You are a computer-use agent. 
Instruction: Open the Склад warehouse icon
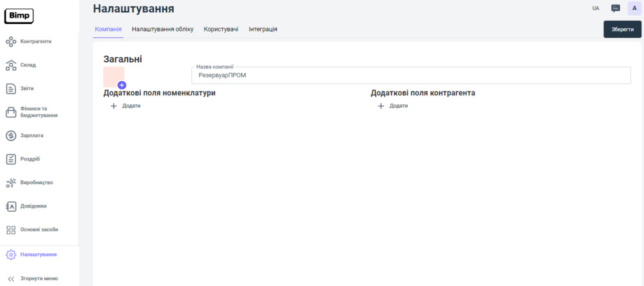pyautogui.click(x=11, y=65)
